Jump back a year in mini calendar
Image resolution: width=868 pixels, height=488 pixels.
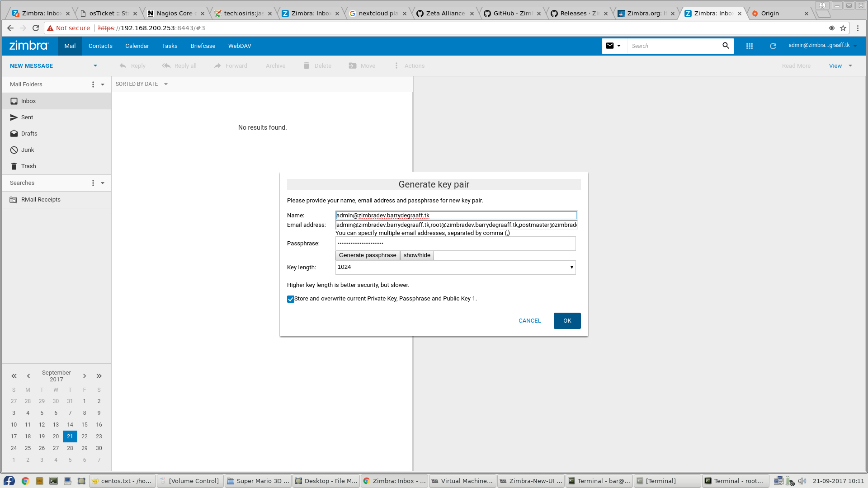pos(14,376)
